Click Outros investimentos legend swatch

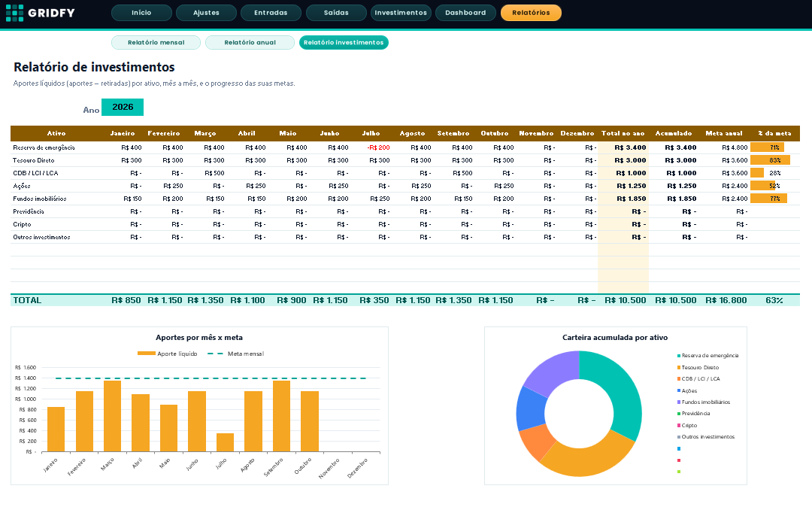(x=679, y=437)
